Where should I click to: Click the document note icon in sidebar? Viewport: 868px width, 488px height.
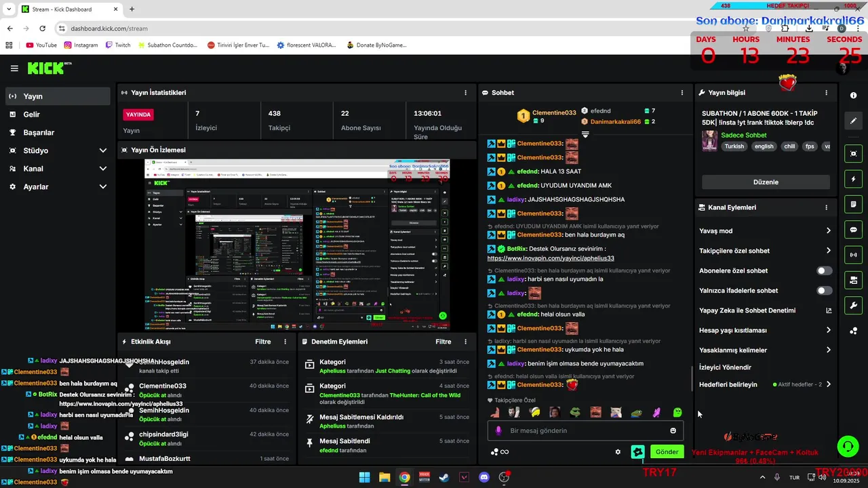[x=853, y=204]
